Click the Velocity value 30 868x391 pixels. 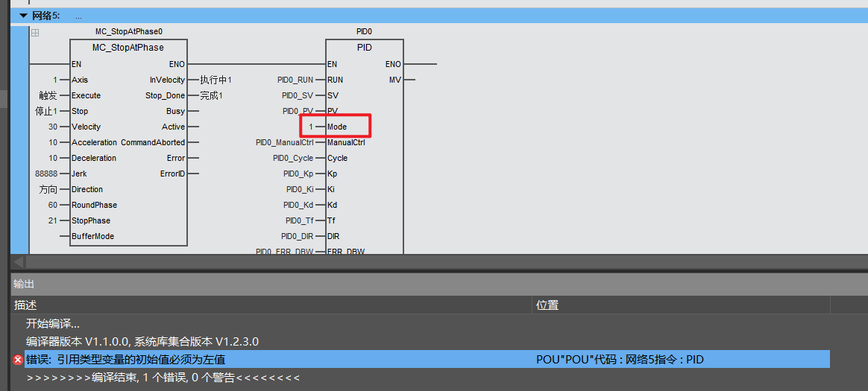(53, 127)
